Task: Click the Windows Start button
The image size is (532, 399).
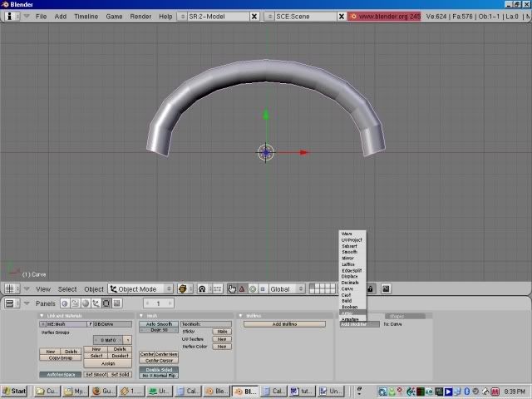Action: [14, 392]
